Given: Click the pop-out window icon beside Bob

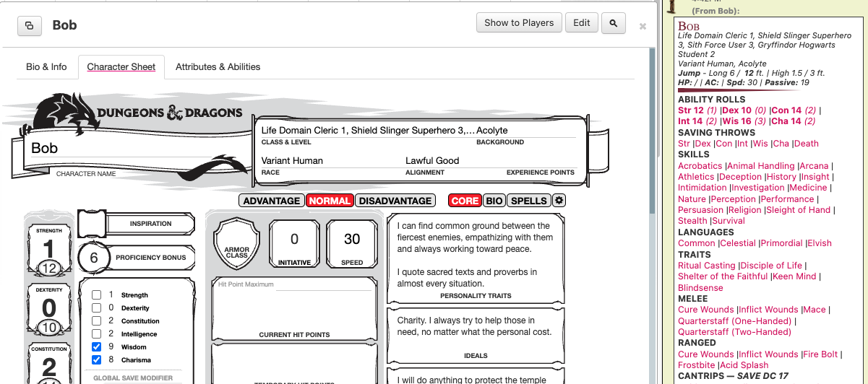Looking at the screenshot, I should pyautogui.click(x=30, y=25).
